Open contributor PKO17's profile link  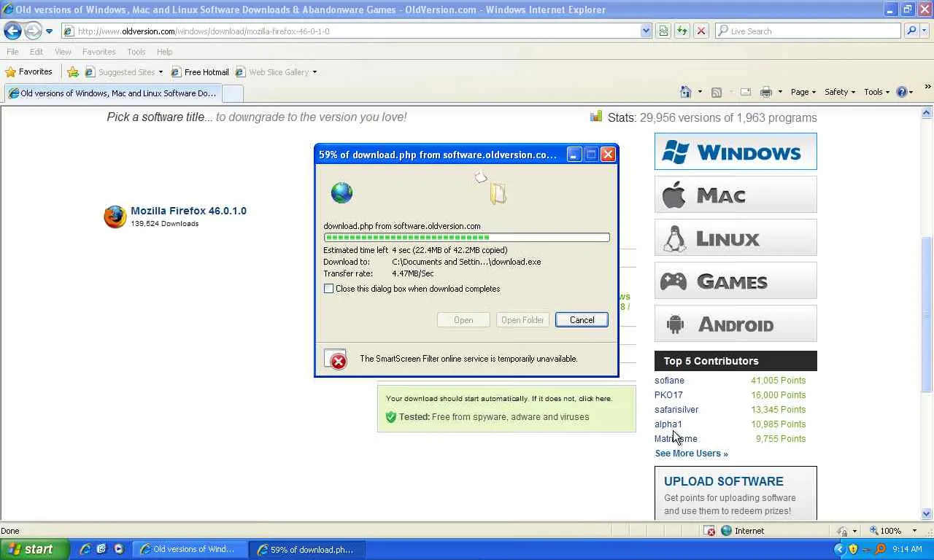(x=668, y=395)
